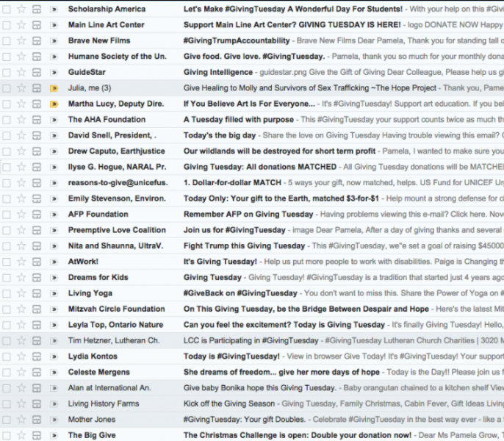Select the Brave New Films email checkbox
504x441 pixels.
click(7, 41)
